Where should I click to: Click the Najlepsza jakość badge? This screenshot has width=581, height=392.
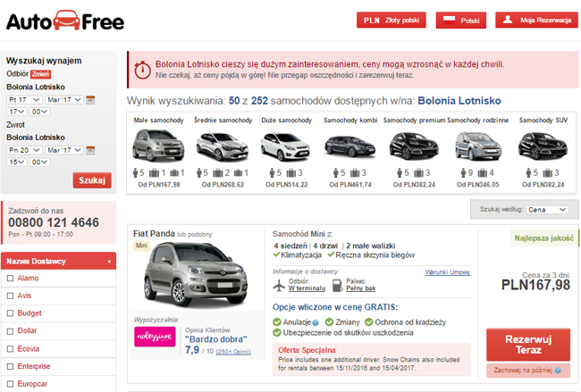[x=544, y=238]
